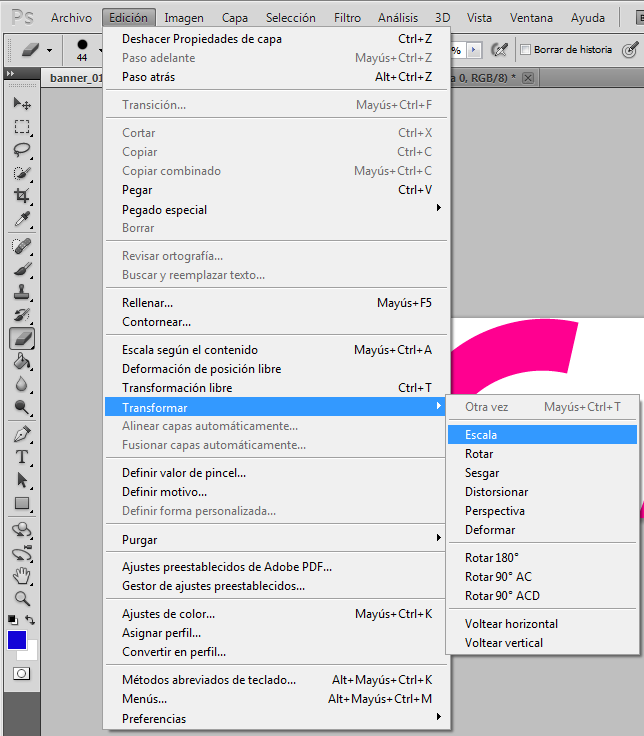
Task: Switch to the banner_01 document tab
Action: (x=73, y=78)
